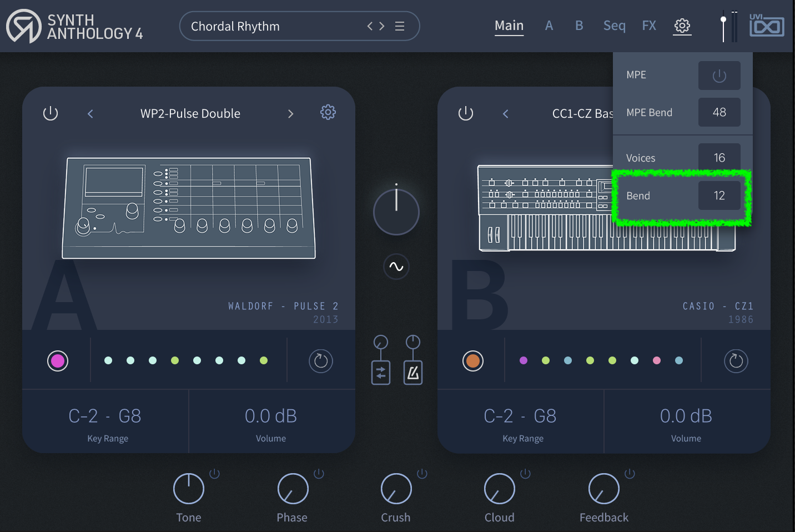Viewport: 795px width, 532px height.
Task: Go to next preset with right chevron
Action: [382, 26]
